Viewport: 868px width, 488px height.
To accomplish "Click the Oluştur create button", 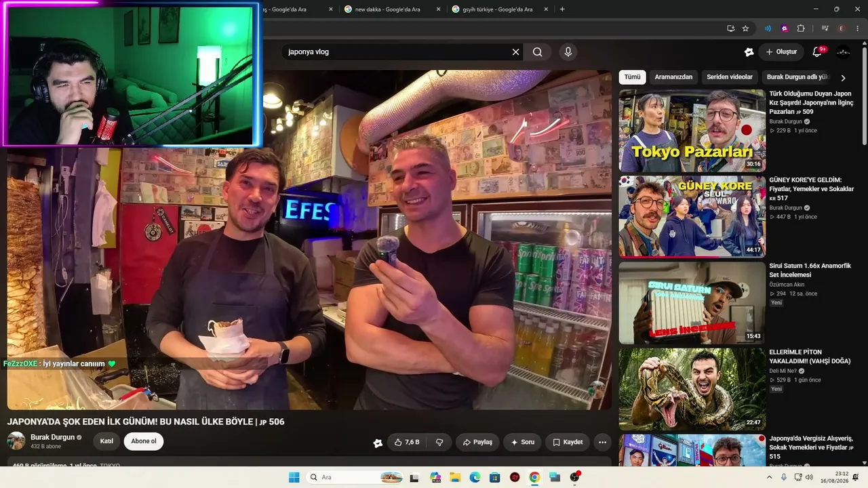I will (781, 52).
